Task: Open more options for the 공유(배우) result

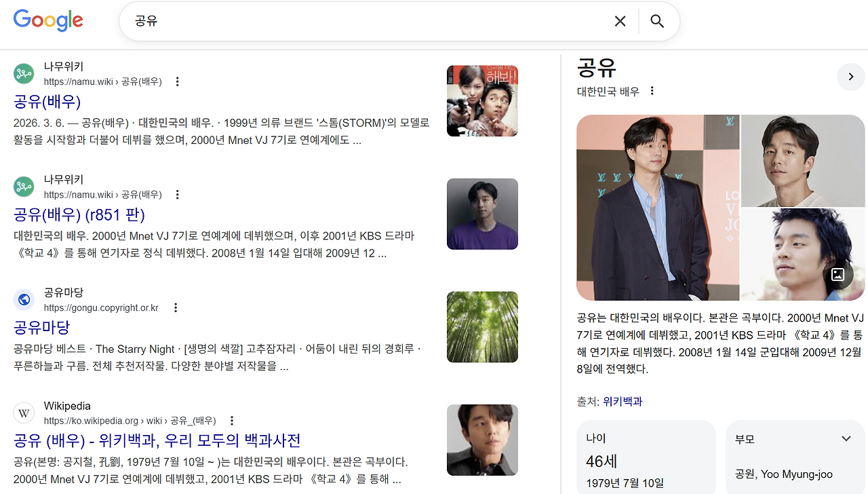Action: tap(177, 81)
